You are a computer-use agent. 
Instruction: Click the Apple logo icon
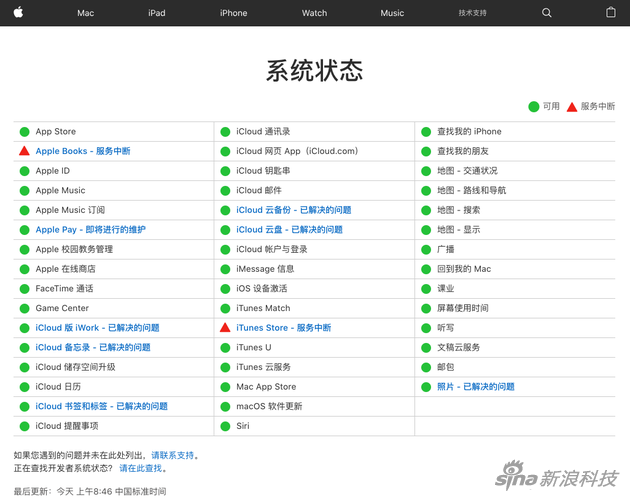[18, 12]
